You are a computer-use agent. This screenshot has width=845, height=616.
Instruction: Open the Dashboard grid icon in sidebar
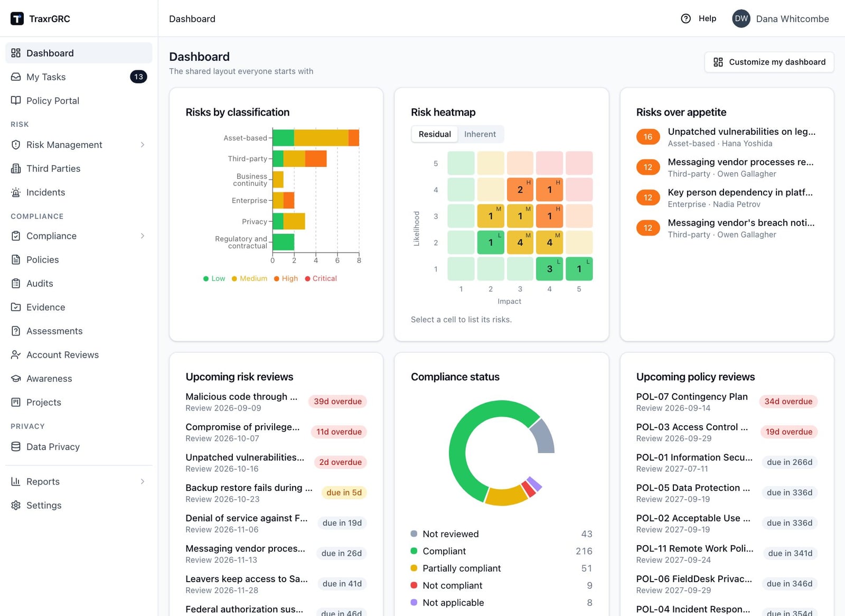tap(16, 53)
